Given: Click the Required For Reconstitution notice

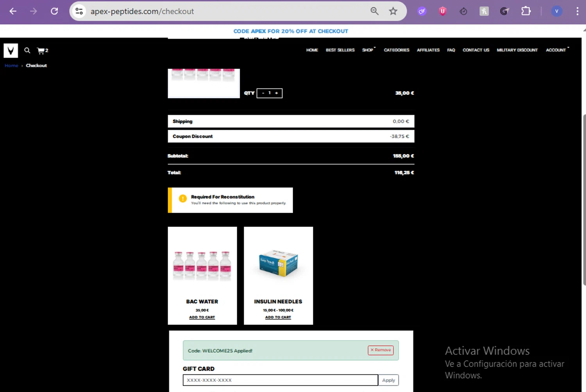Looking at the screenshot, I should [x=230, y=200].
